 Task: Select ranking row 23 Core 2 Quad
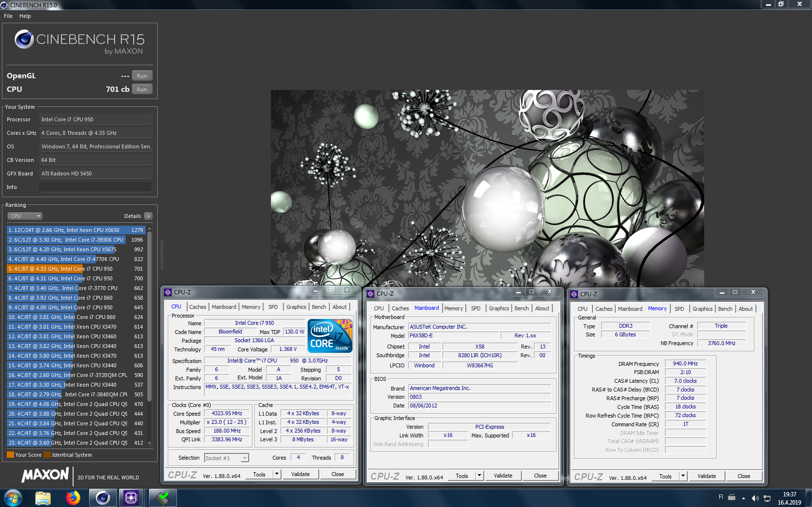click(76, 443)
